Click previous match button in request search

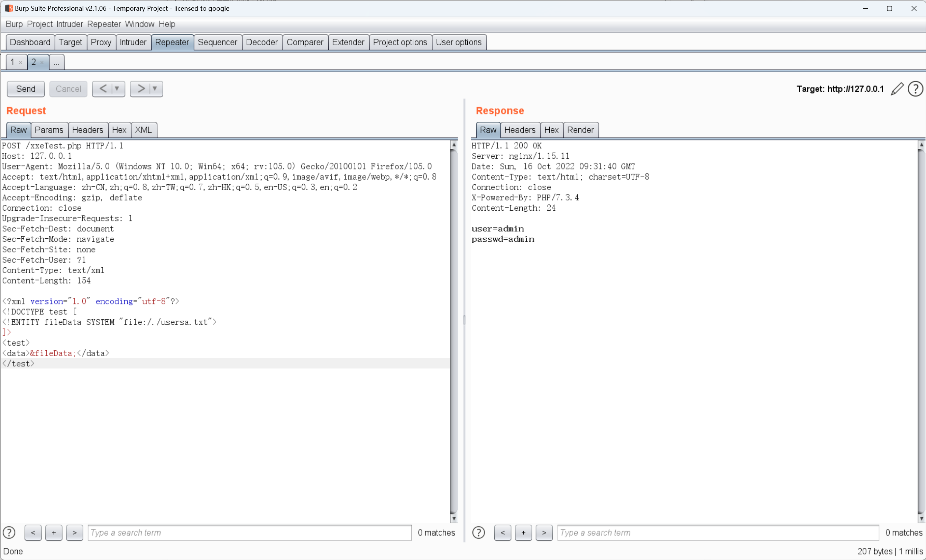[x=33, y=532]
